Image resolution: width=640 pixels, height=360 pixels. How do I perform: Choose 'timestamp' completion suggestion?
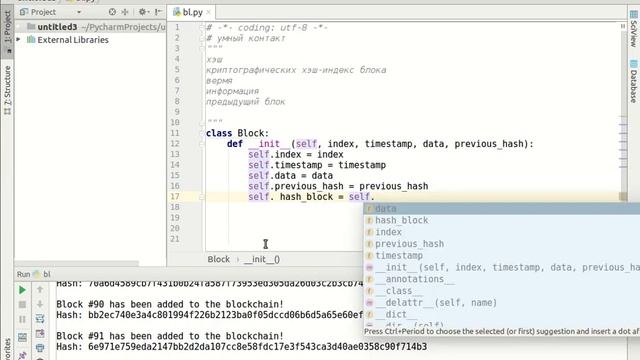coord(502,256)
